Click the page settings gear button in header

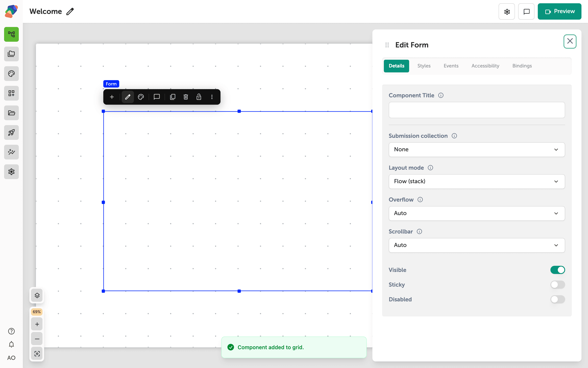click(507, 11)
